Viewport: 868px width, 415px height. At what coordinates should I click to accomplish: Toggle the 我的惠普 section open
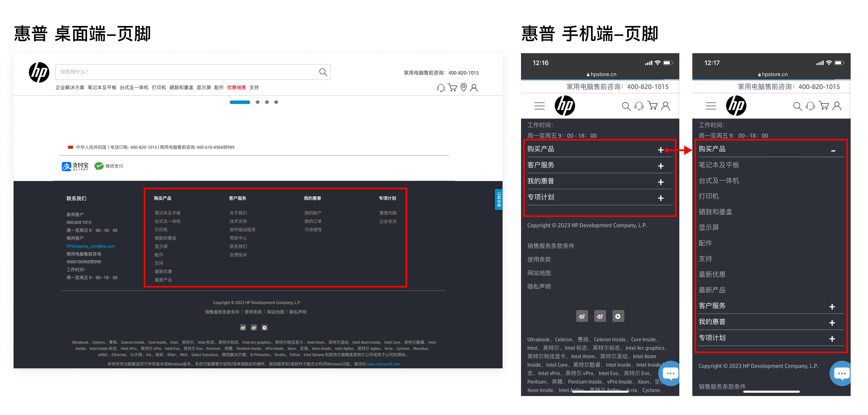(661, 181)
